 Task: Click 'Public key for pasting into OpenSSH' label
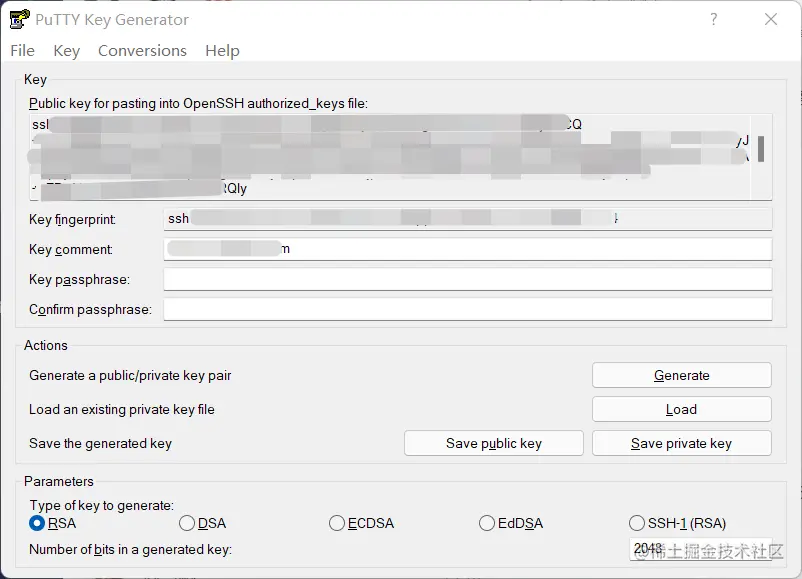(198, 103)
